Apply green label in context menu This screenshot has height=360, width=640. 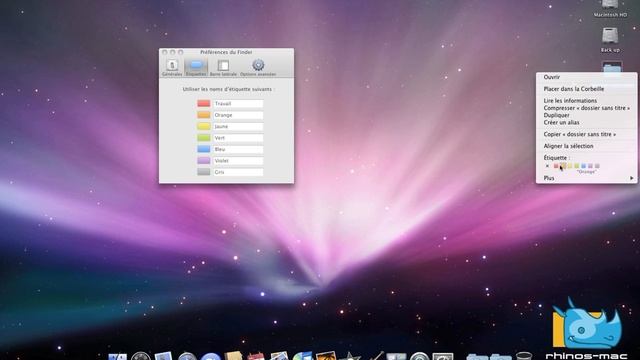pyautogui.click(x=577, y=166)
